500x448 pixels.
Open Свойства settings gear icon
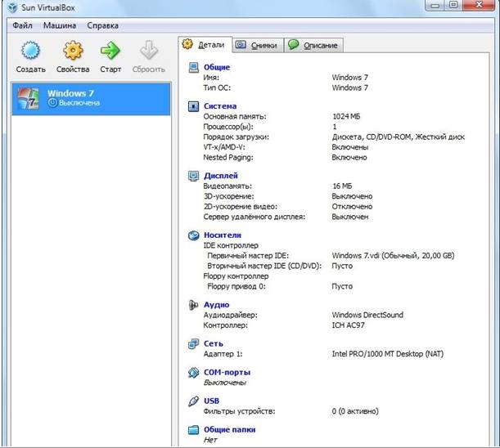tap(73, 51)
